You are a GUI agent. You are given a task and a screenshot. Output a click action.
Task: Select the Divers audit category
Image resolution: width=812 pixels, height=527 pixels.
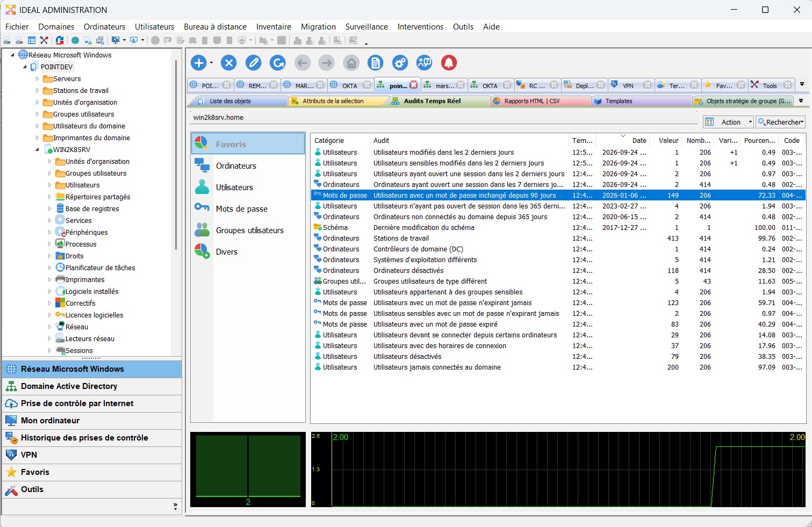[248, 251]
